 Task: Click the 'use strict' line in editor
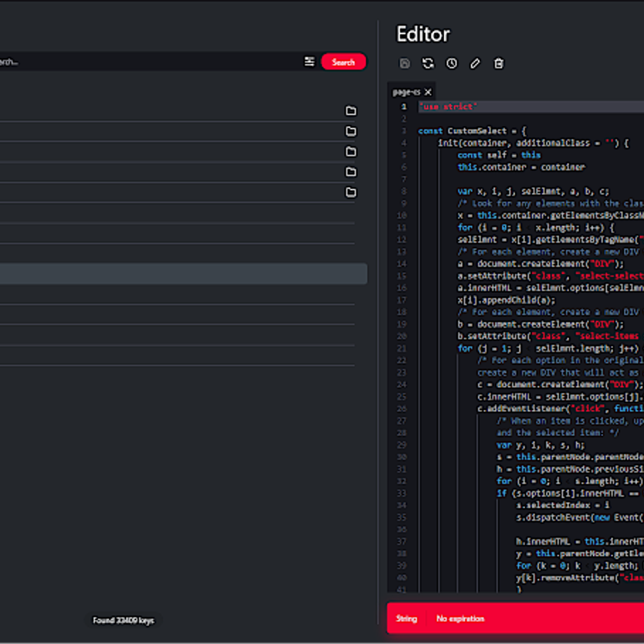click(x=448, y=107)
